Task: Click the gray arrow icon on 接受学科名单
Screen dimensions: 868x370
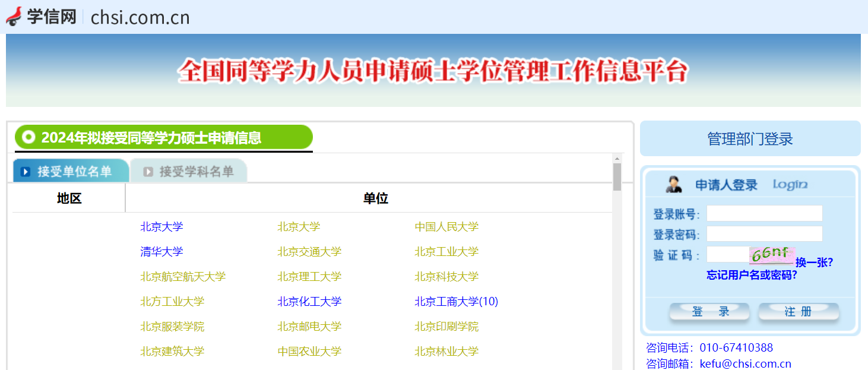Action: (148, 172)
